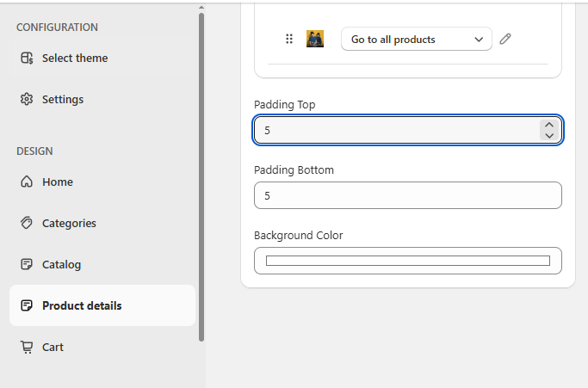The height and width of the screenshot is (388, 588).
Task: Click the Background Color label
Action: pyautogui.click(x=299, y=235)
